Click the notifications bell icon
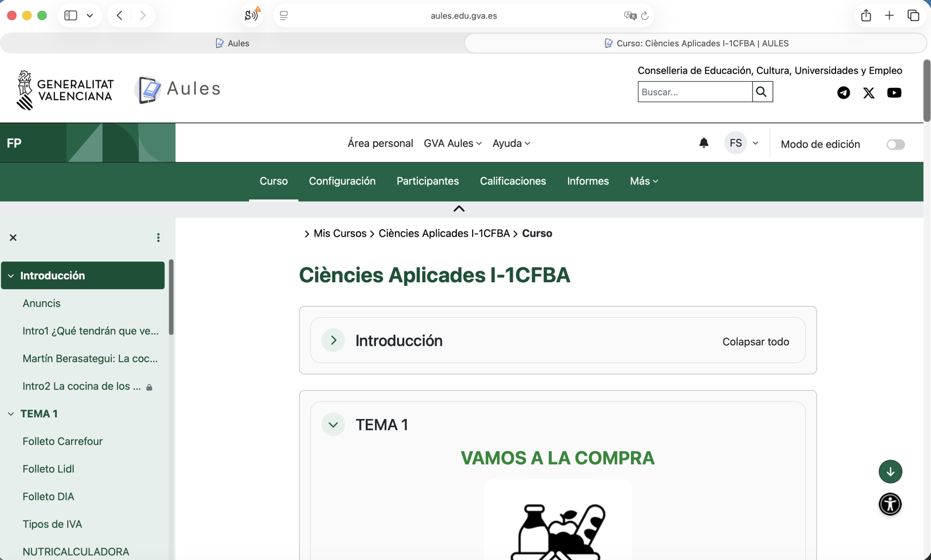The height and width of the screenshot is (560, 931). point(703,143)
